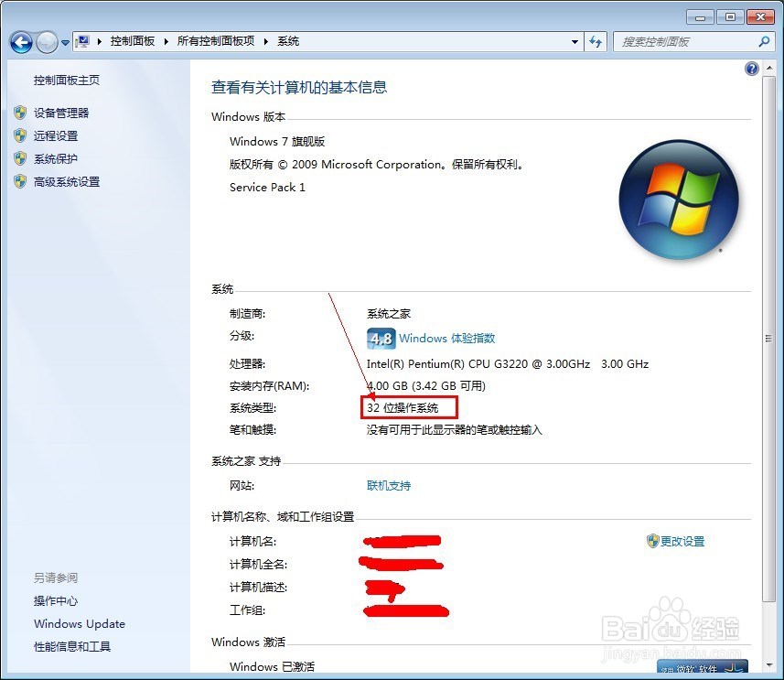The image size is (784, 680).
Task: Click the shield icon beside 高级系统设置
Action: point(20,181)
